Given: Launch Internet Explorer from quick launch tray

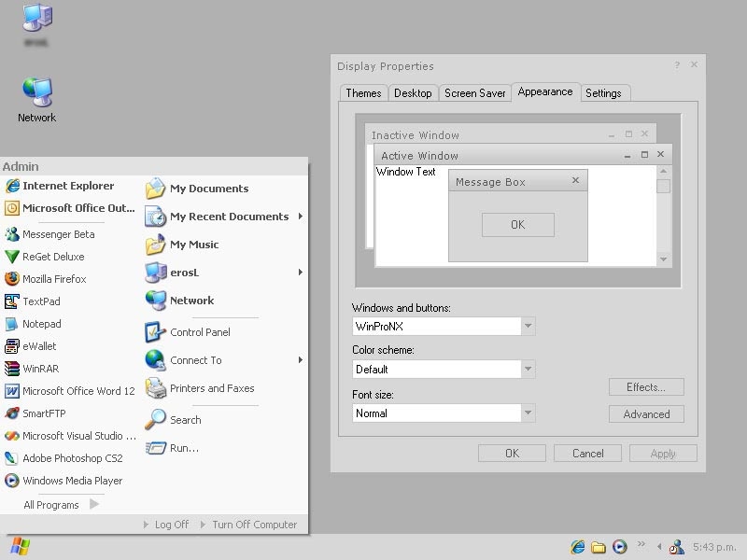Looking at the screenshot, I should point(578,547).
